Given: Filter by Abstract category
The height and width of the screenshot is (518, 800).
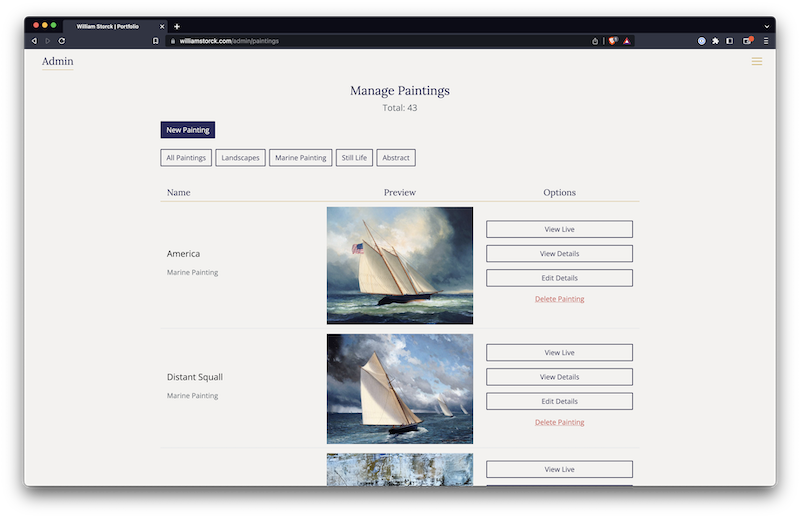Looking at the screenshot, I should point(396,158).
